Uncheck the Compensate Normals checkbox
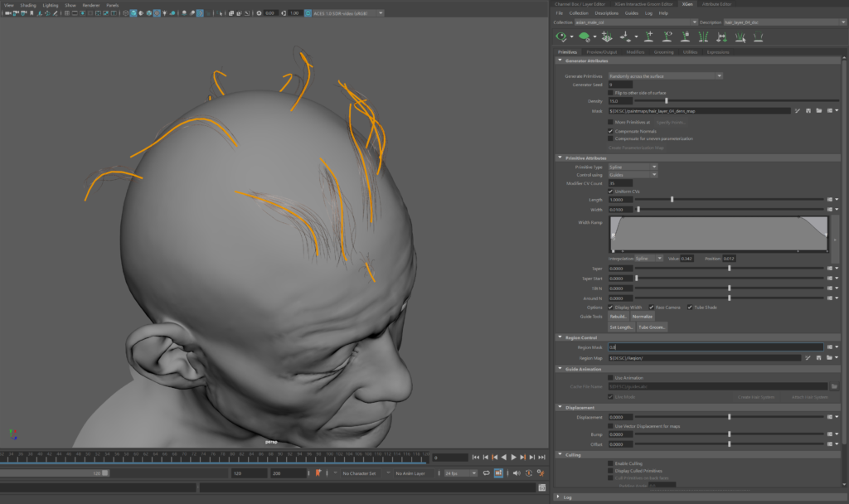Image resolution: width=849 pixels, height=504 pixels. tap(611, 130)
